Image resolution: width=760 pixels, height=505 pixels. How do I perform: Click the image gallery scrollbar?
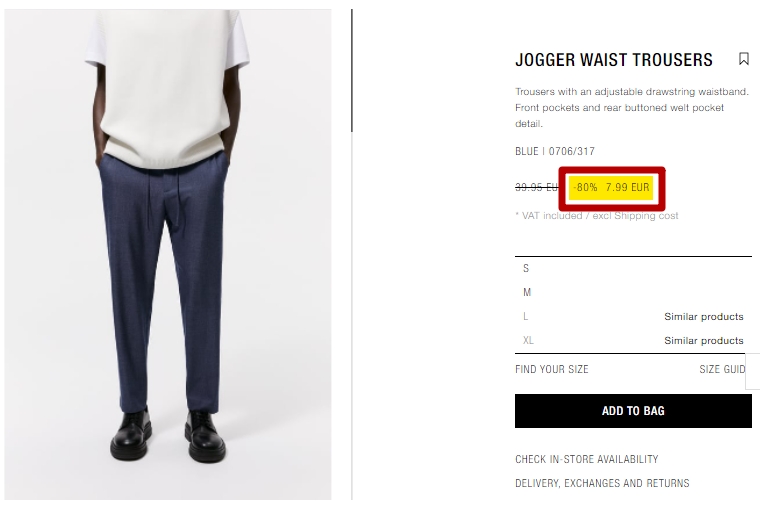point(352,70)
